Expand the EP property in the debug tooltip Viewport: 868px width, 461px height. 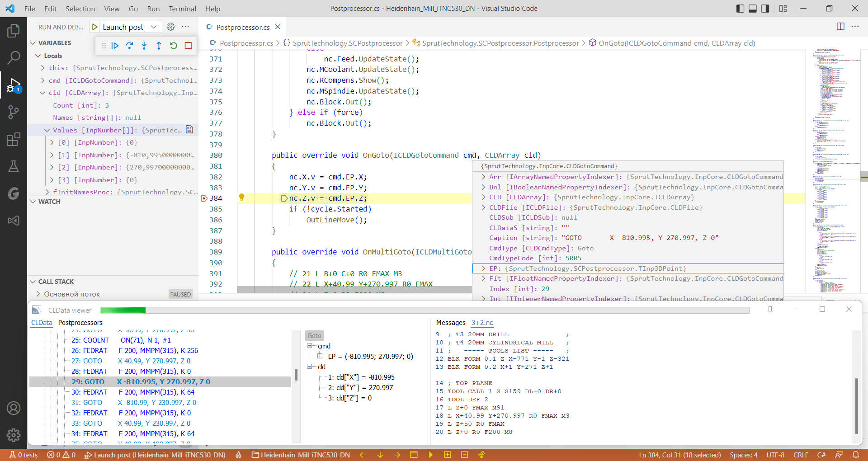[483, 268]
